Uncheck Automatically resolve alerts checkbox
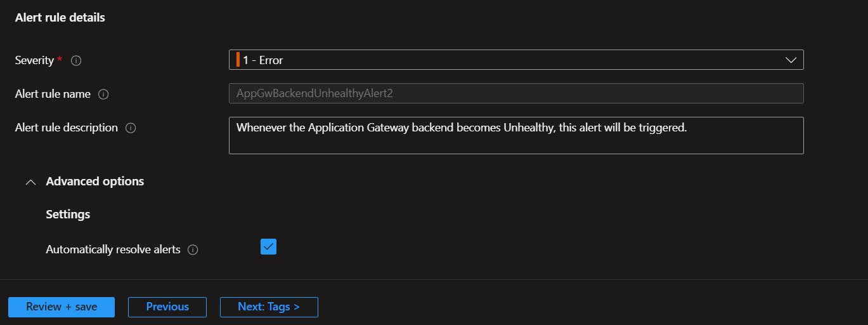The image size is (868, 325). tap(268, 246)
